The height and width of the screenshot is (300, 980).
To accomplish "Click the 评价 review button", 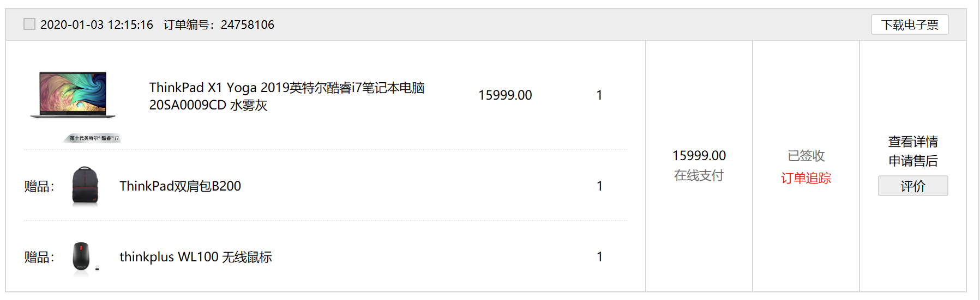I will pos(913,186).
